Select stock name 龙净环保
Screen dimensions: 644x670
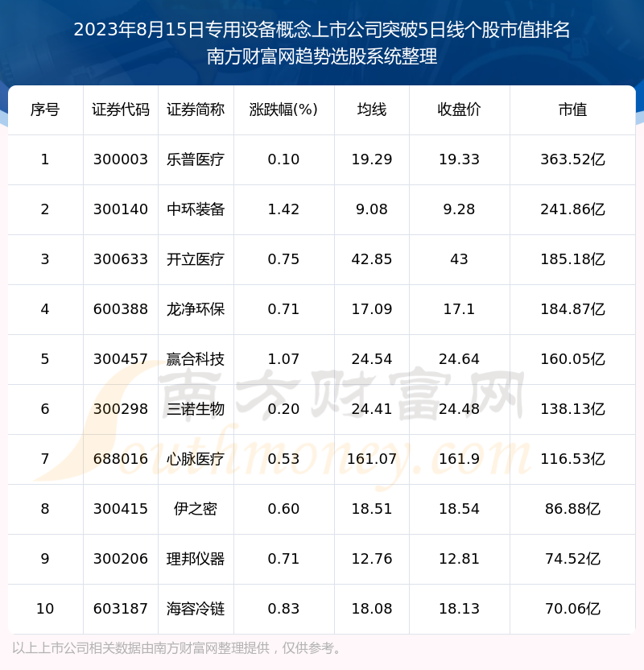(196, 309)
